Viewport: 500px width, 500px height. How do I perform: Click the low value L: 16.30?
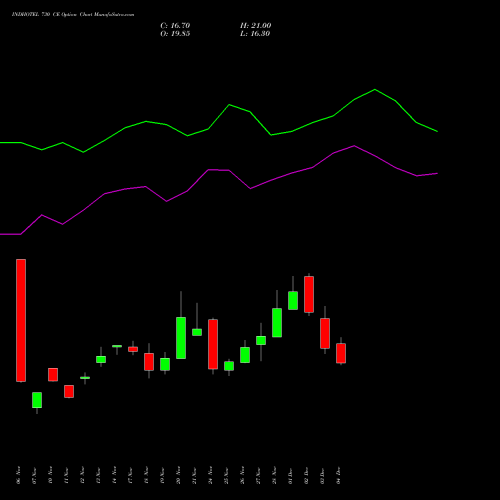point(255,34)
